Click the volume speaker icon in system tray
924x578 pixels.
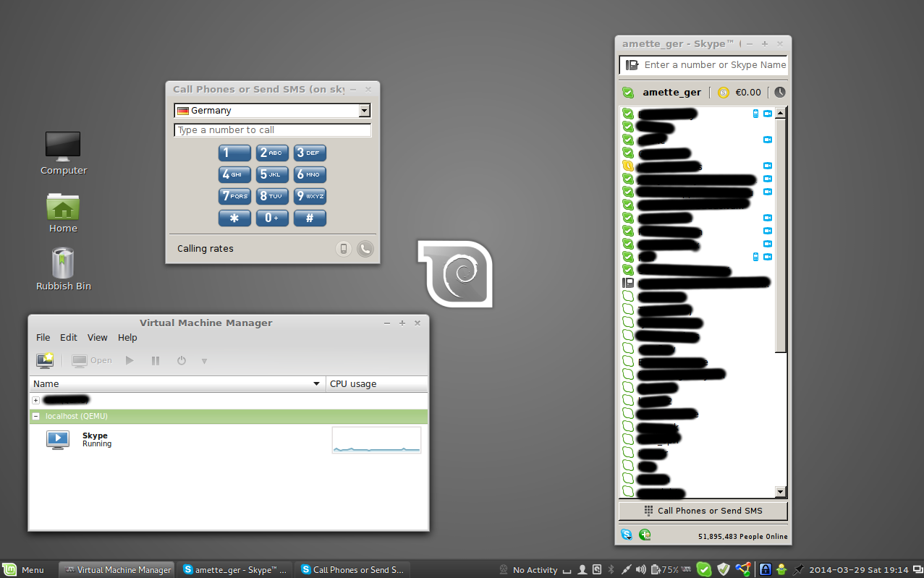(640, 570)
